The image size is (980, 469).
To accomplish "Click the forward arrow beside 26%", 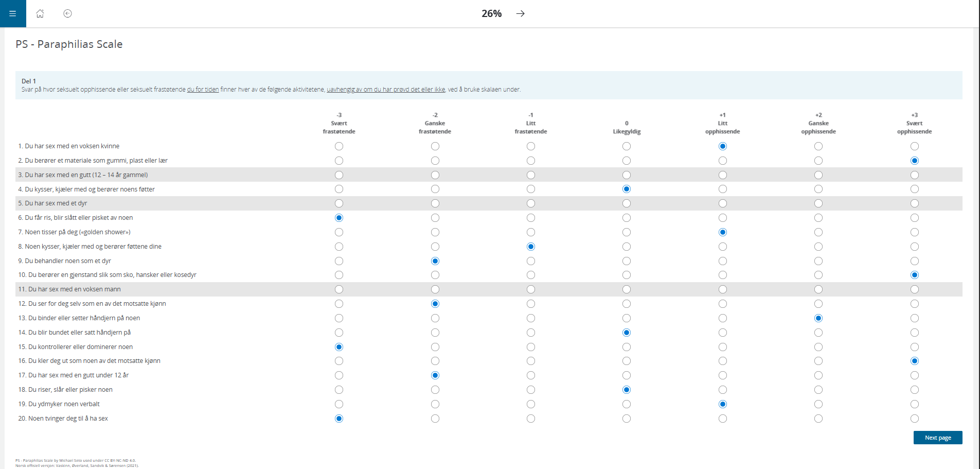I will point(521,13).
